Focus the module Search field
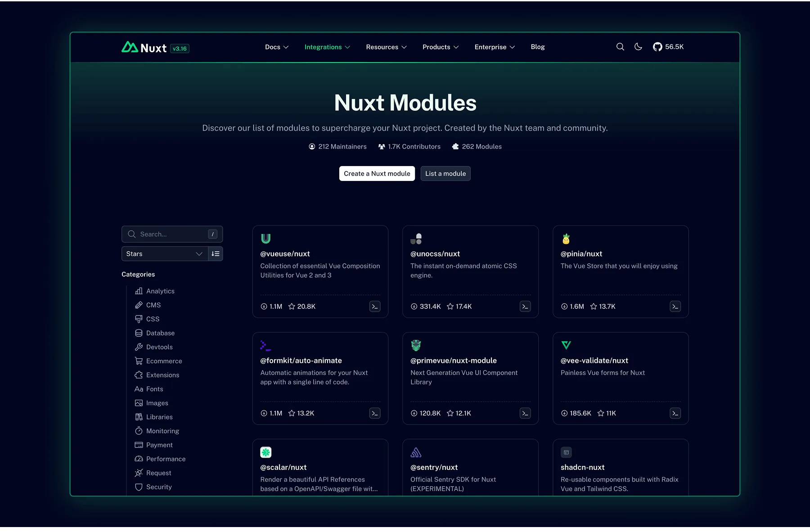Viewport: 810px width, 532px height. (172, 234)
